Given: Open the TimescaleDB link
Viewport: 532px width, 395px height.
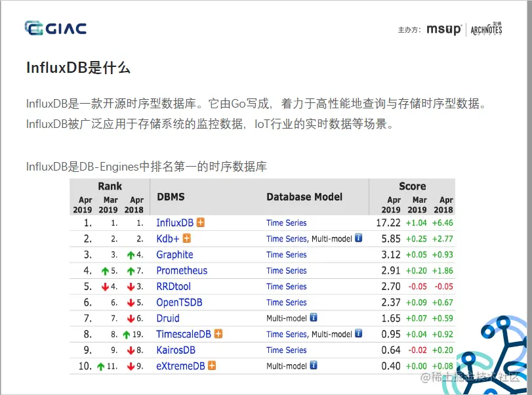Looking at the screenshot, I should coord(184,334).
